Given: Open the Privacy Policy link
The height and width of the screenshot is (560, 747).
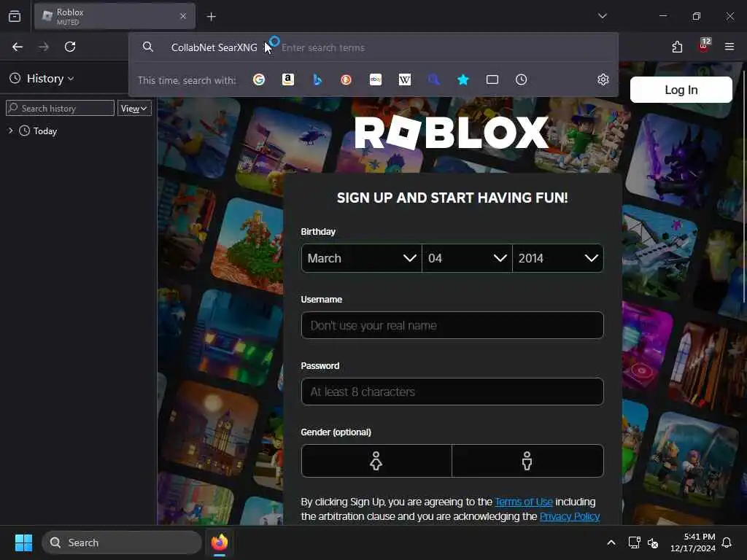Looking at the screenshot, I should pyautogui.click(x=569, y=516).
